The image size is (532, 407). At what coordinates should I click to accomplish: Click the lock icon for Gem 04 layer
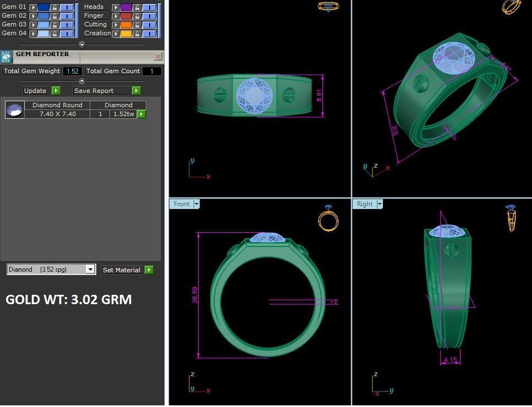[x=54, y=34]
